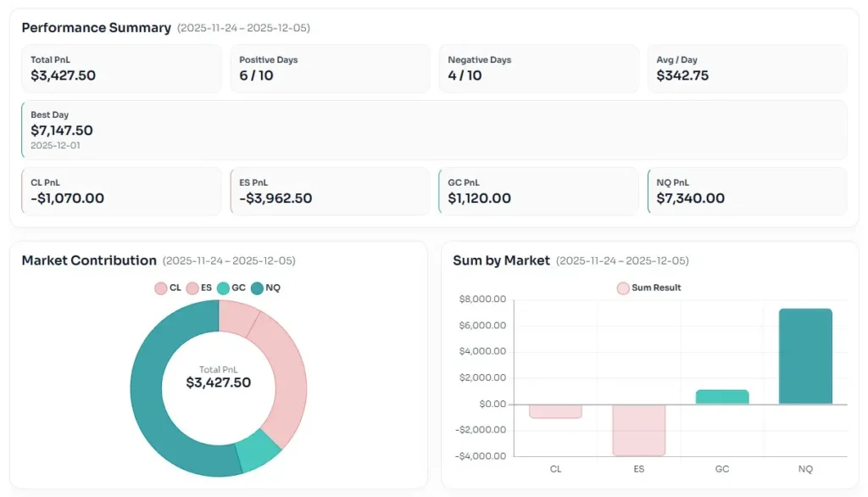The width and height of the screenshot is (868, 497).
Task: Open the Avg / Day card
Action: click(x=747, y=69)
